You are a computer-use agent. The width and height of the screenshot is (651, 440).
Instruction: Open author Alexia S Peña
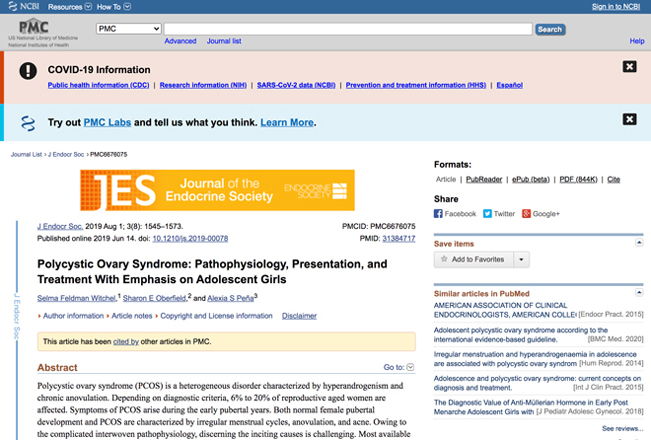click(230, 298)
